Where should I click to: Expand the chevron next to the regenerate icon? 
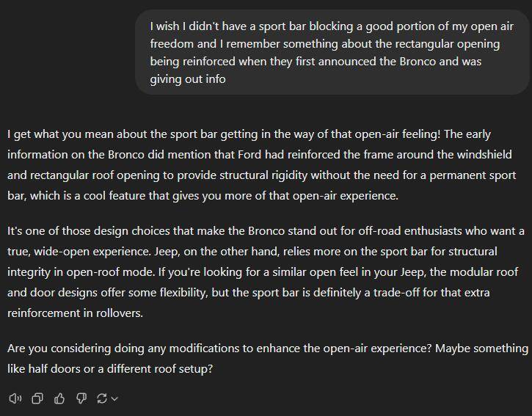tap(114, 398)
